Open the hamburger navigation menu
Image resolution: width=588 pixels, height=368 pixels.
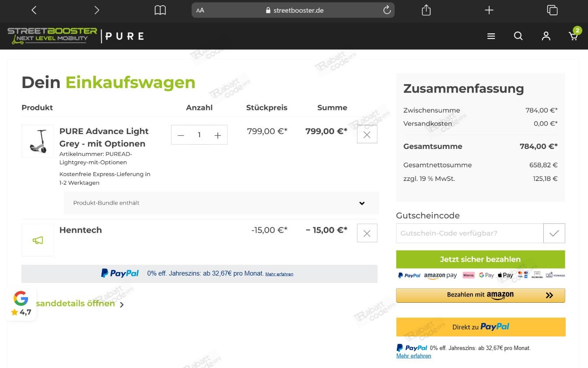(491, 36)
